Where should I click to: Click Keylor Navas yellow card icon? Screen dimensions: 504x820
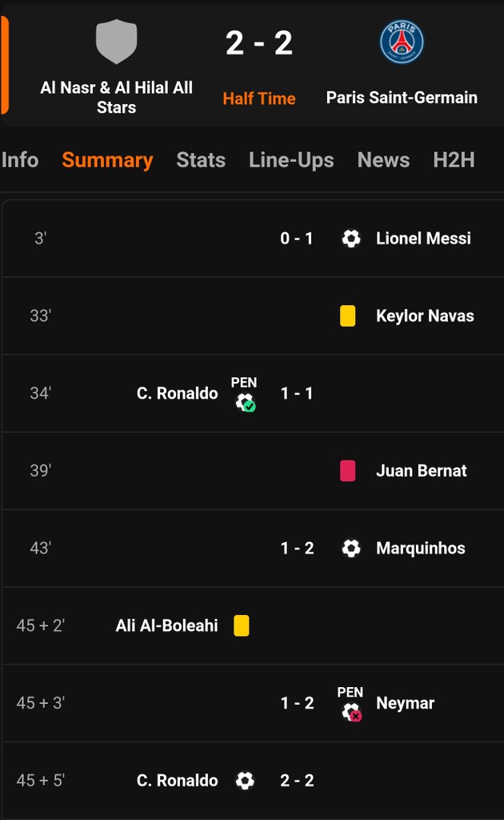click(x=348, y=316)
